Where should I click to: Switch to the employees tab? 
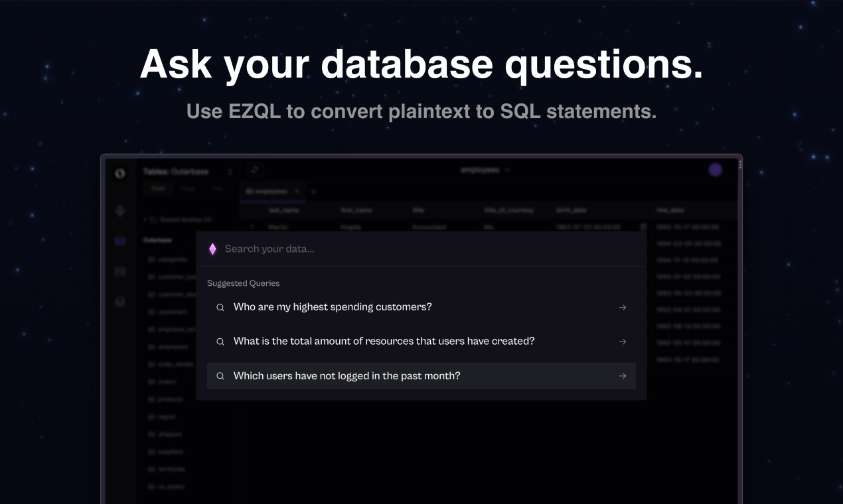266,191
